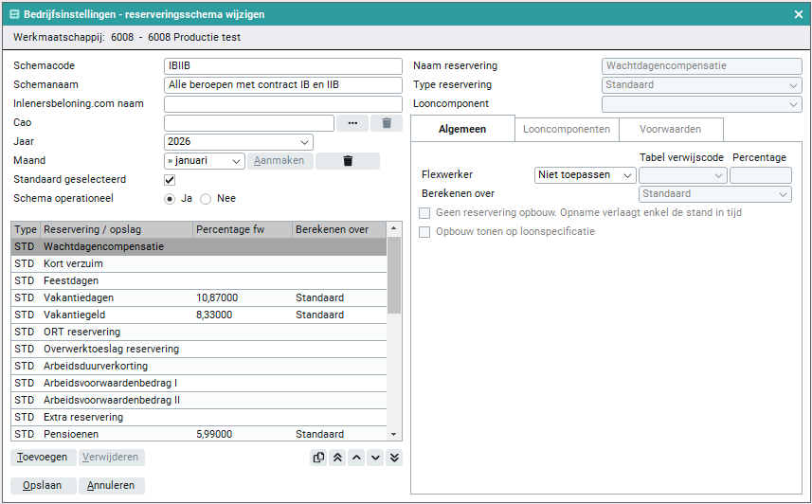Move selected row up one position
Screen dimensions: 812x504
356,458
